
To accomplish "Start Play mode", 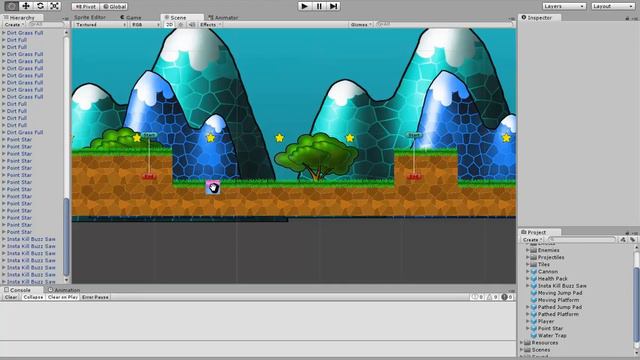I will point(304,6).
